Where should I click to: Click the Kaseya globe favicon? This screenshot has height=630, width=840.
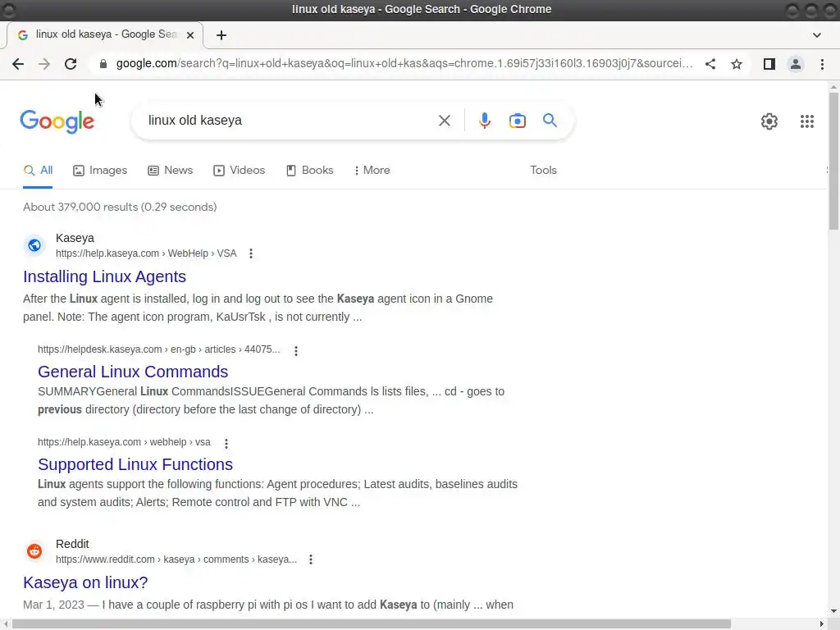coord(34,245)
